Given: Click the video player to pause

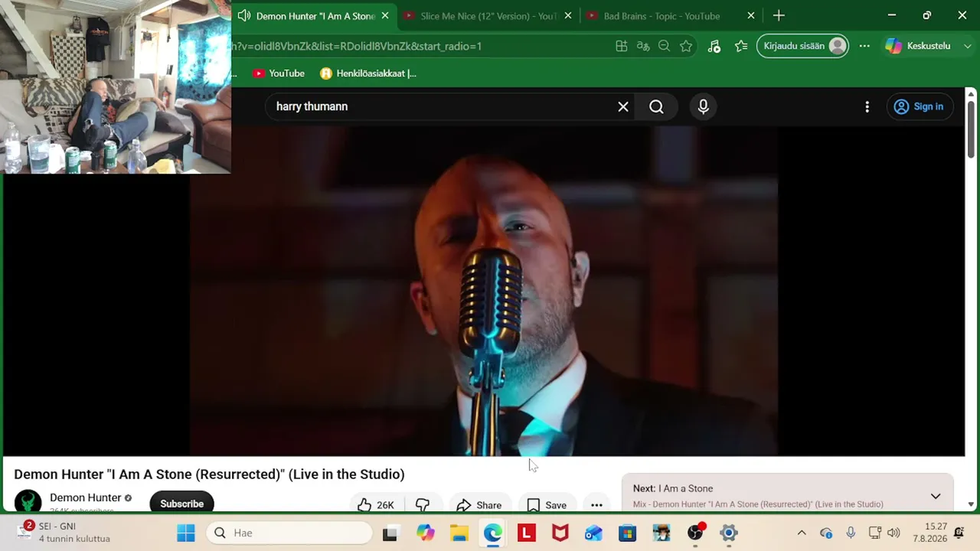Looking at the screenshot, I should [484, 291].
